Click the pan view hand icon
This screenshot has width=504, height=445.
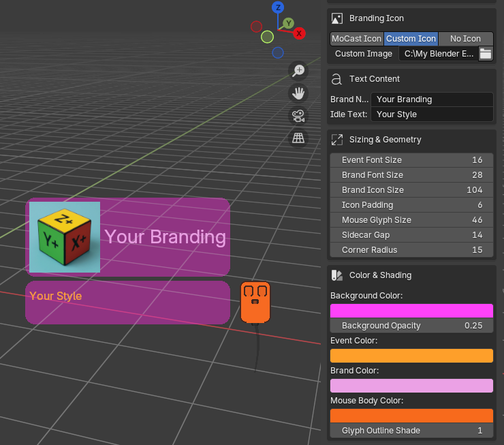click(298, 93)
